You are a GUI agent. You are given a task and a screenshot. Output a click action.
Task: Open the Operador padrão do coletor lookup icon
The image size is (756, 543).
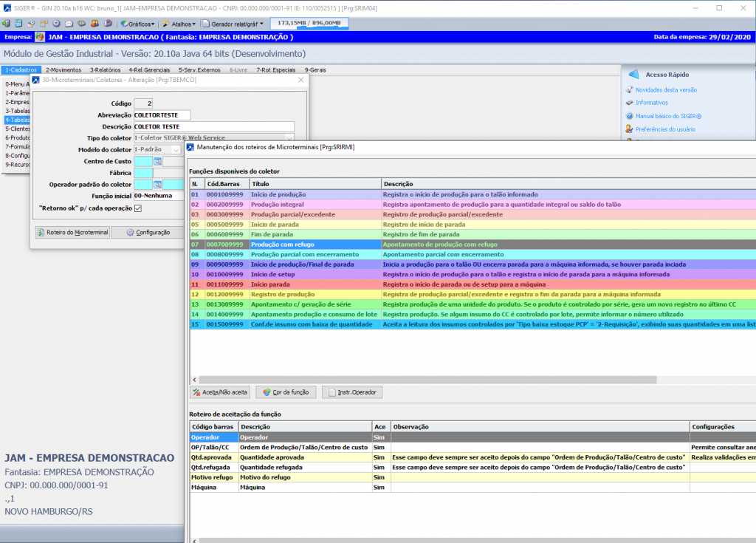point(157,184)
